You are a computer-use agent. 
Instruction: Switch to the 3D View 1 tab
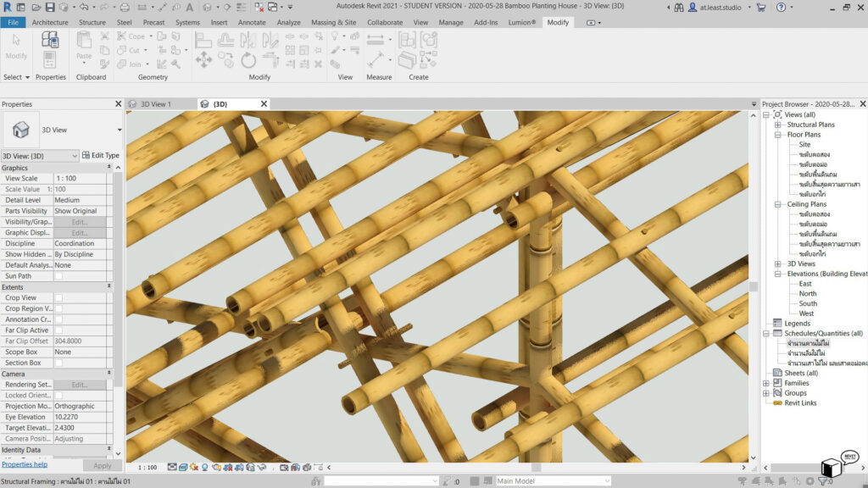pyautogui.click(x=155, y=104)
